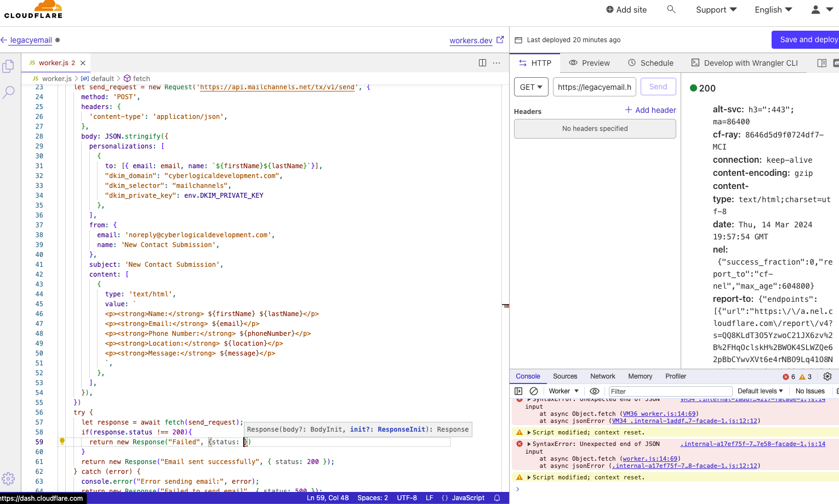The image size is (839, 504).
Task: Open the file explorer icon in sidebar
Action: [8, 66]
